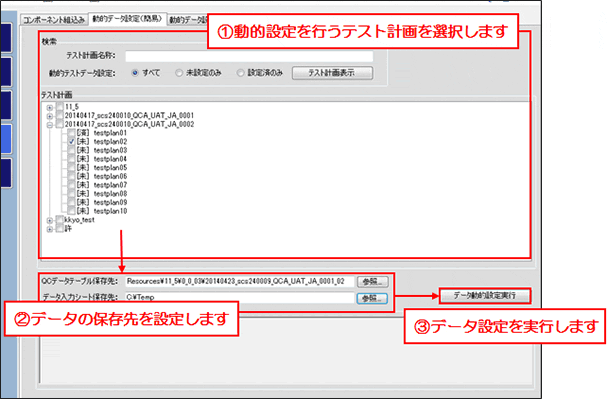608x399 pixels.
Task: Click the データ入力シート保存先 path field
Action: 240,297
